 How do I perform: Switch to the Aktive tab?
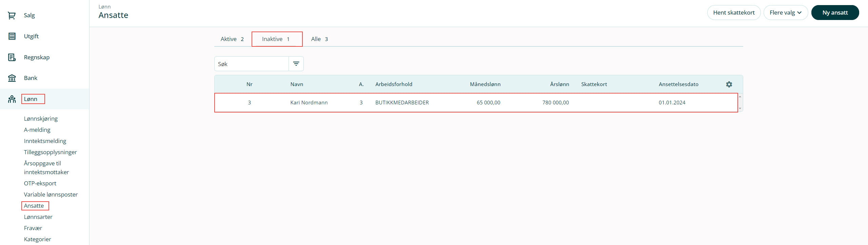tap(232, 39)
